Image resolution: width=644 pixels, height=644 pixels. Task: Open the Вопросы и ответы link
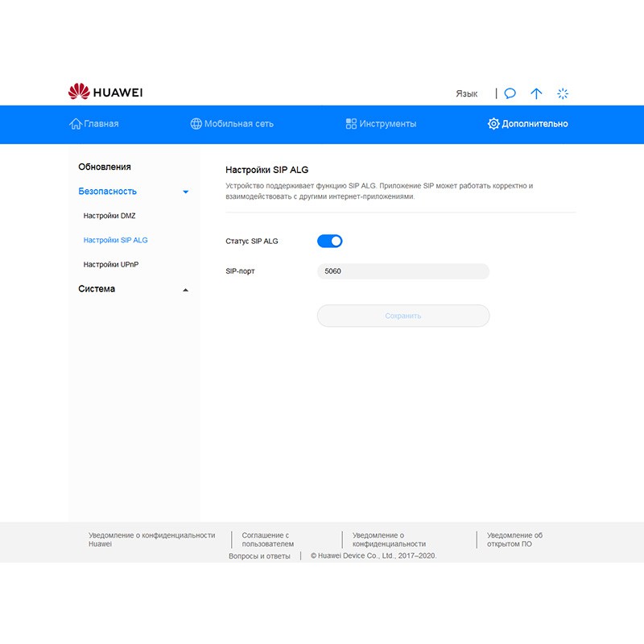click(x=259, y=555)
